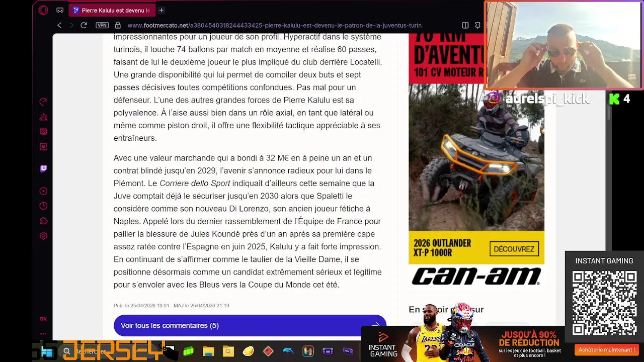Image resolution: width=644 pixels, height=362 pixels.
Task: Open the Windows Start button
Action: 47,352
